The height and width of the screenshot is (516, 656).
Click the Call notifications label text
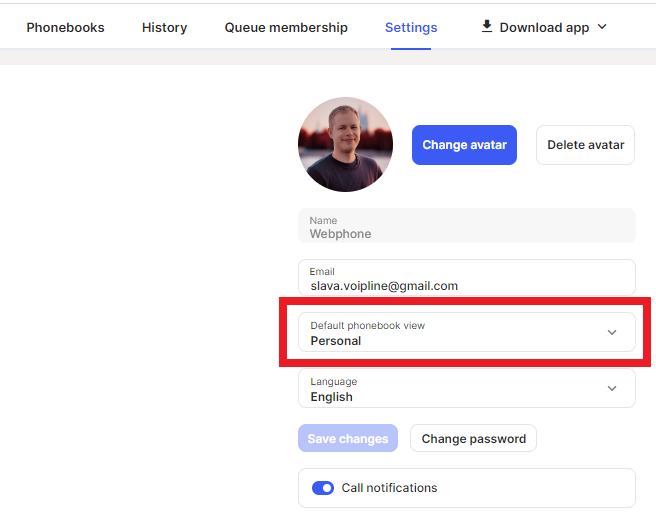point(389,488)
